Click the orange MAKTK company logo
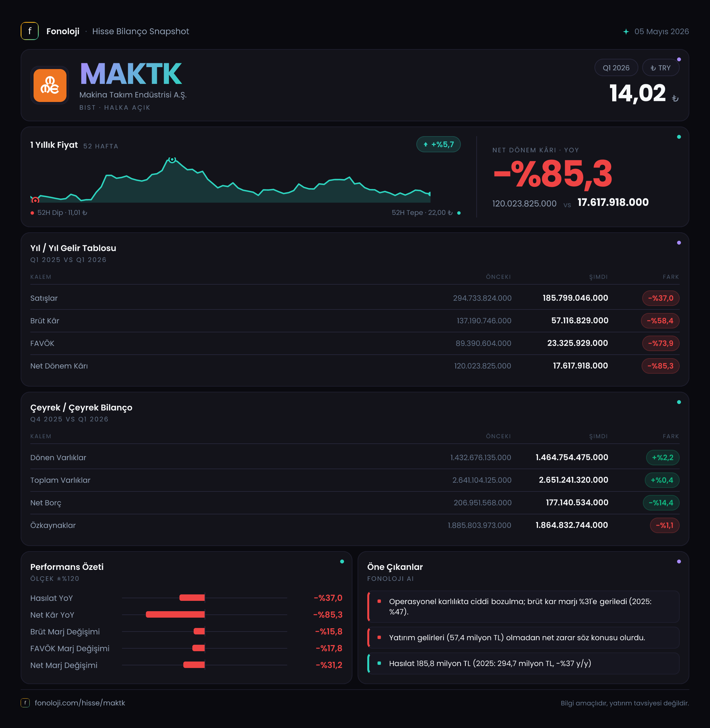 [50, 86]
